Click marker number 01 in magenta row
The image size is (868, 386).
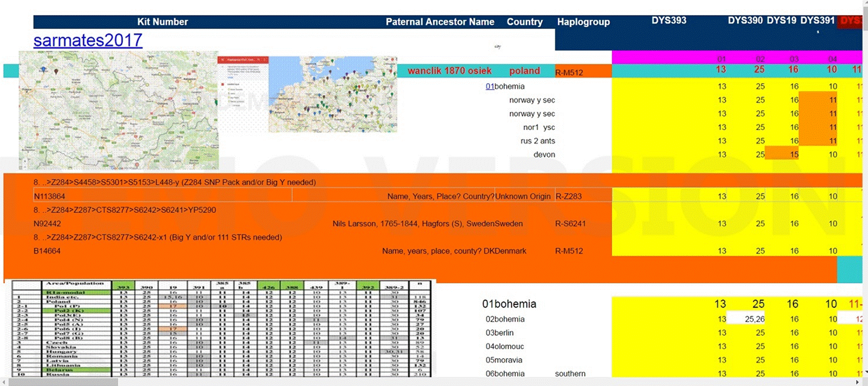pos(722,59)
